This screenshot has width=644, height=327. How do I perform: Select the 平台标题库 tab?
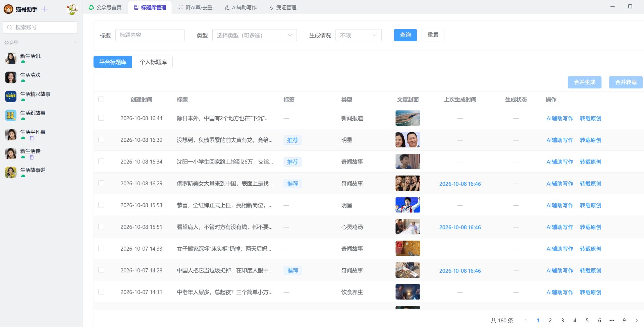pyautogui.click(x=113, y=62)
